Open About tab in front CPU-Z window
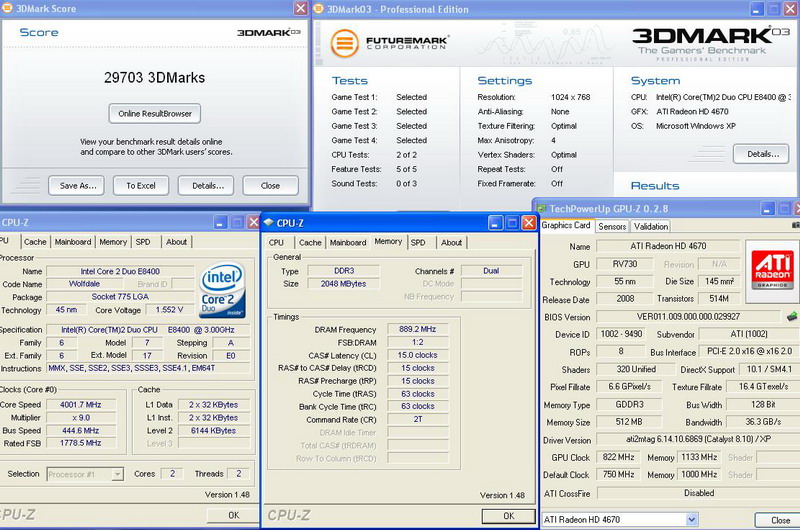The width and height of the screenshot is (800, 530). (452, 243)
